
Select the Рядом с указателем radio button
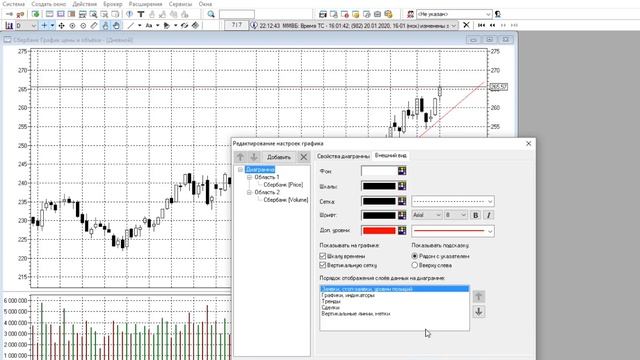tap(415, 256)
